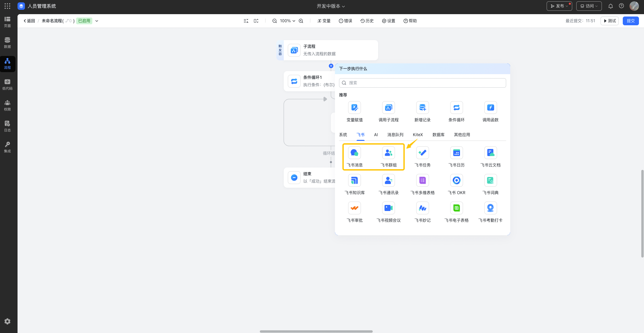Click the zoom out magnifier icon
Screen dimensions: 644x333
275,21
